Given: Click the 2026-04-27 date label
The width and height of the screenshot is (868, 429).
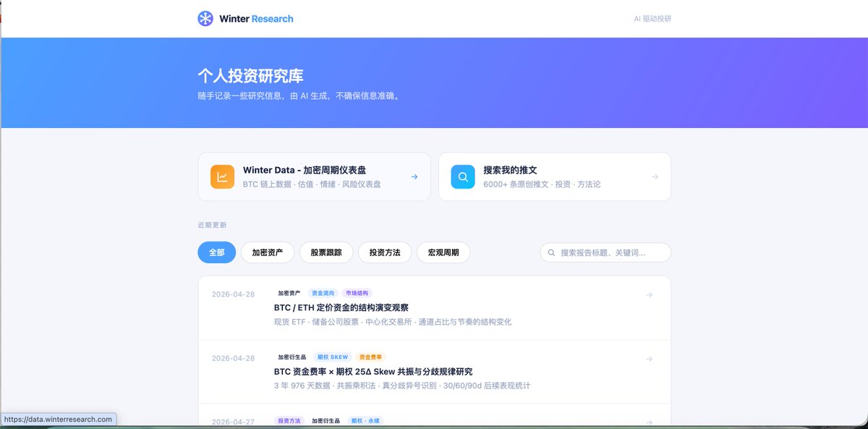Looking at the screenshot, I should click(233, 422).
